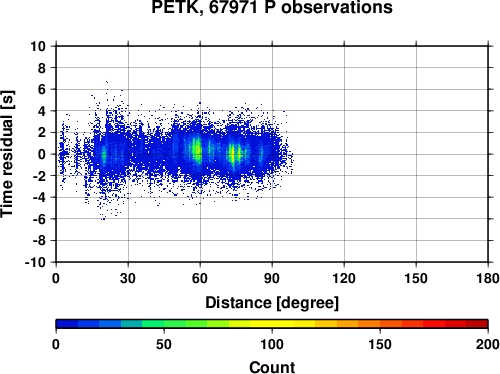
Task: Pick the dark blue end of colorbar
Action: click(x=67, y=323)
